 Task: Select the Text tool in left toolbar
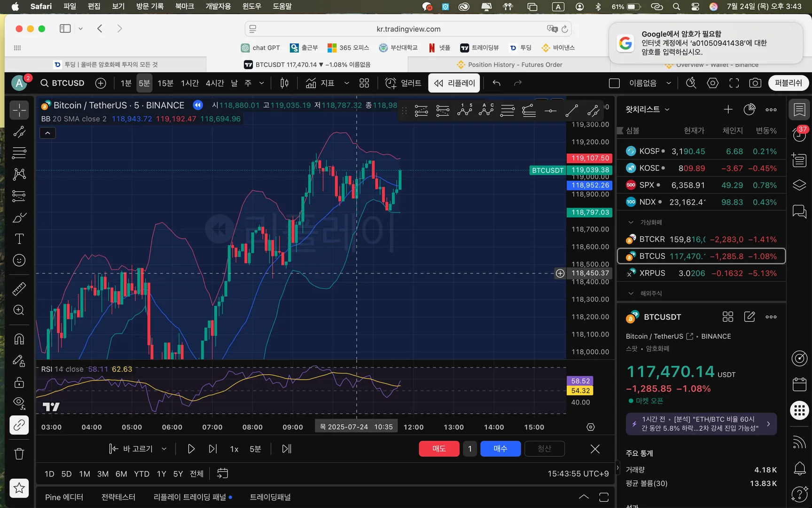click(x=19, y=239)
